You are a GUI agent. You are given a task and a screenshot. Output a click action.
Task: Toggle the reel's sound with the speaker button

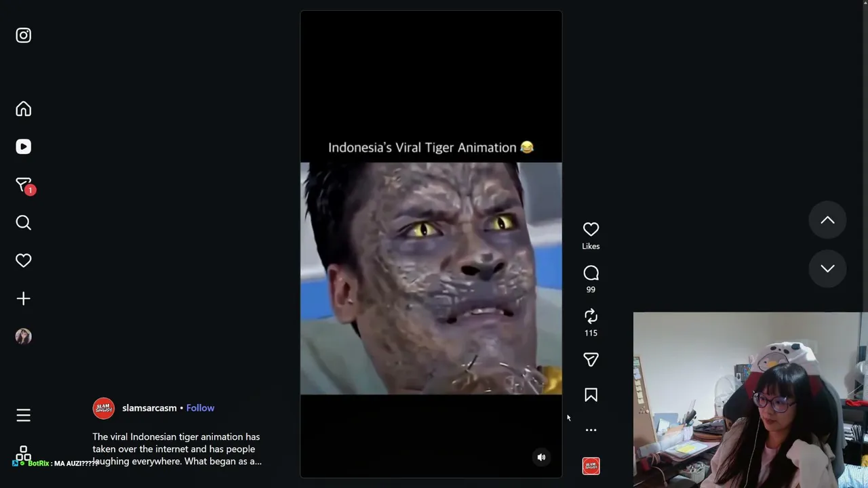(x=541, y=457)
